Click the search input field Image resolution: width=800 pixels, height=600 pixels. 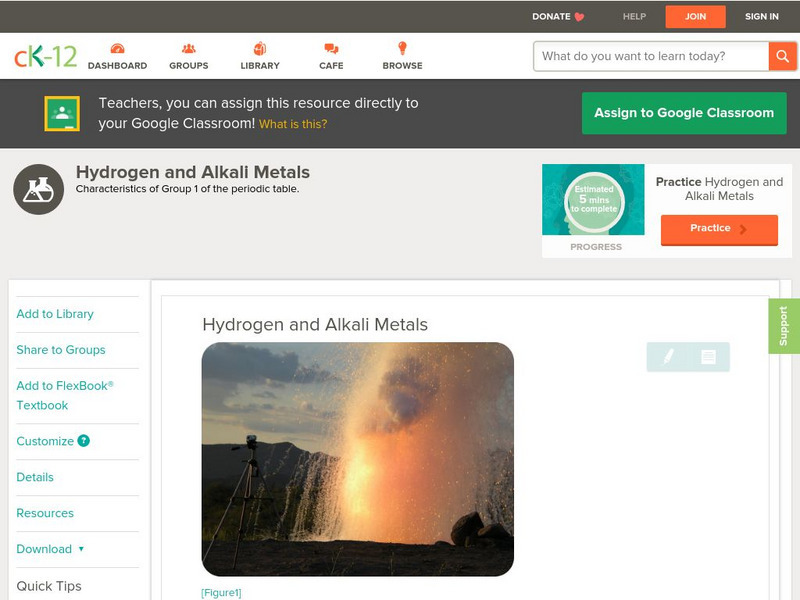[651, 56]
